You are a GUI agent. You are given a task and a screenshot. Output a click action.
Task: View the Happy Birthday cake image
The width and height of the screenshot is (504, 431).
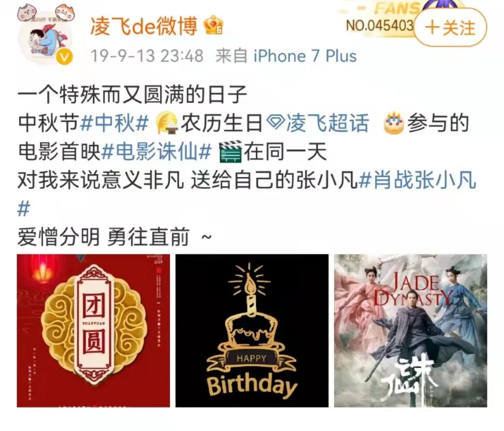tap(252, 331)
